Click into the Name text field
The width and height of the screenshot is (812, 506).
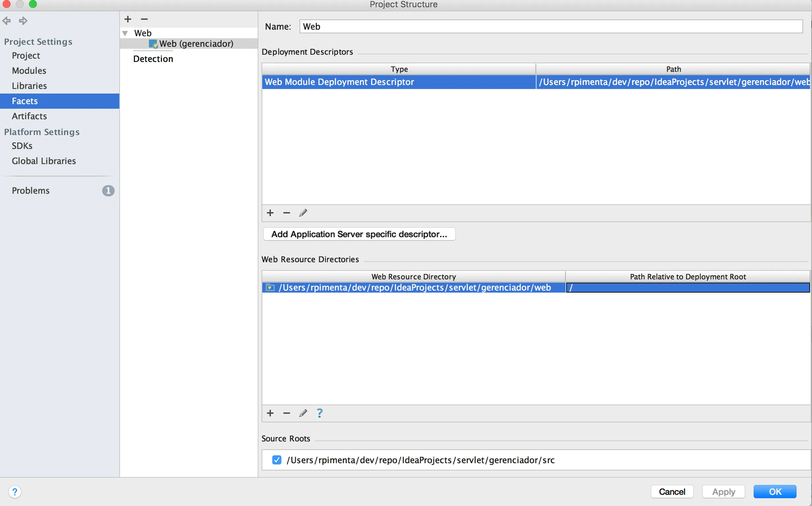(551, 26)
